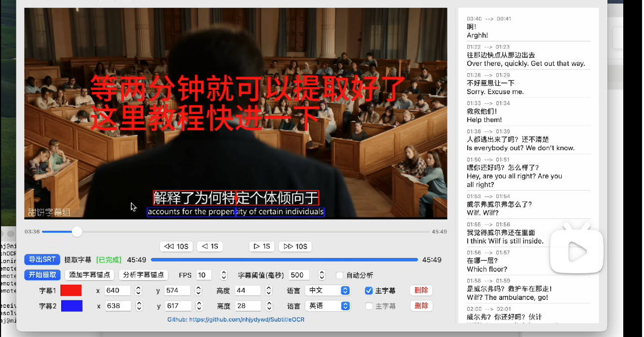Select the subtitle 'Sorry. Excuse me.'
The width and height of the screenshot is (644, 337).
pyautogui.click(x=495, y=92)
